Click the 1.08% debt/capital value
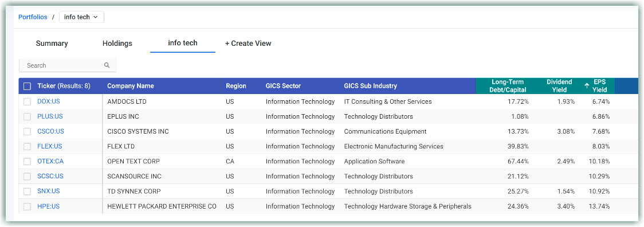Image resolution: width=644 pixels, height=227 pixels. (520, 116)
